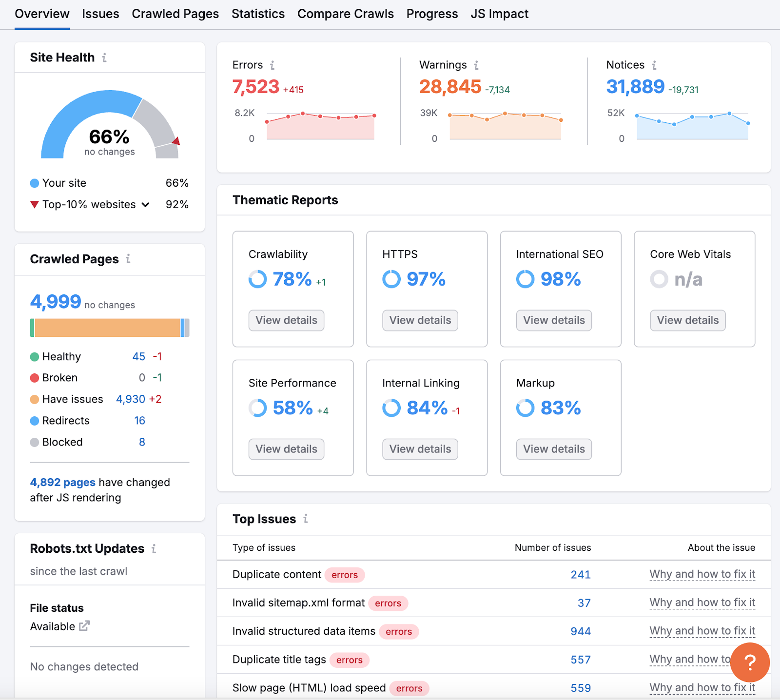Click the Errors info icon
This screenshot has height=700, width=780.
272,65
